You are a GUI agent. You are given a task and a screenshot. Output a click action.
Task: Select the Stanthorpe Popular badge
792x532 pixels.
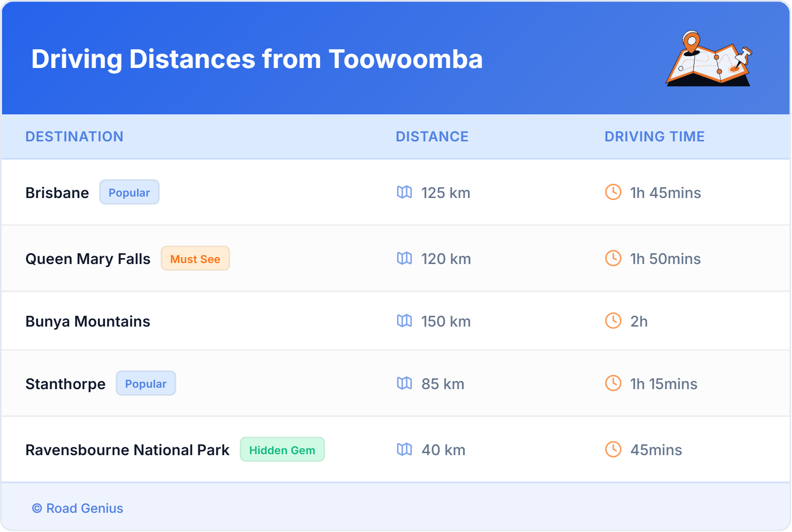146,383
